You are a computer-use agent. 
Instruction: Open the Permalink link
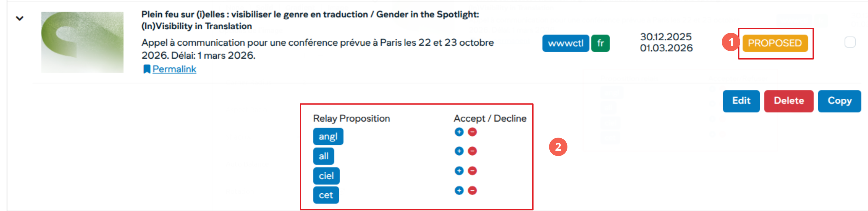click(x=174, y=69)
